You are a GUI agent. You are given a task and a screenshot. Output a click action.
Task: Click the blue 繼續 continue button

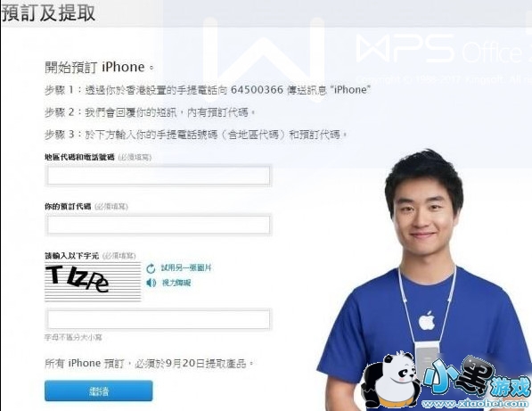coord(99,391)
